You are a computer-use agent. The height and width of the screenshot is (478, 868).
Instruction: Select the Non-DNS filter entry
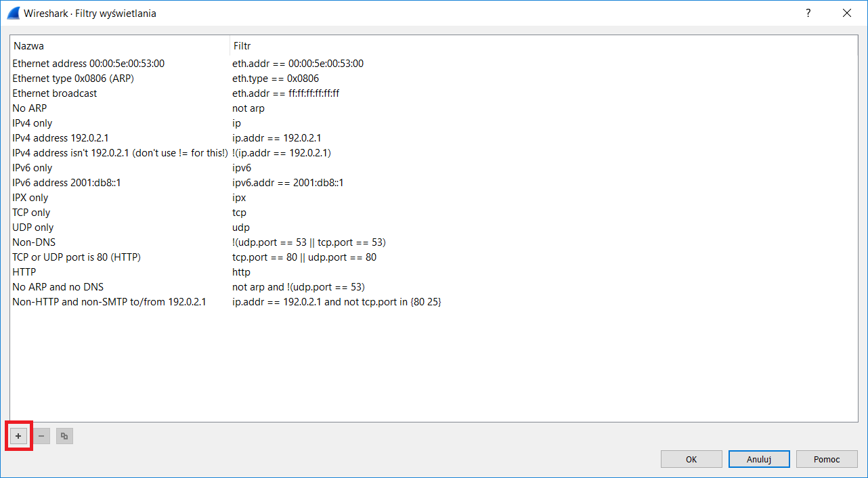click(x=434, y=242)
